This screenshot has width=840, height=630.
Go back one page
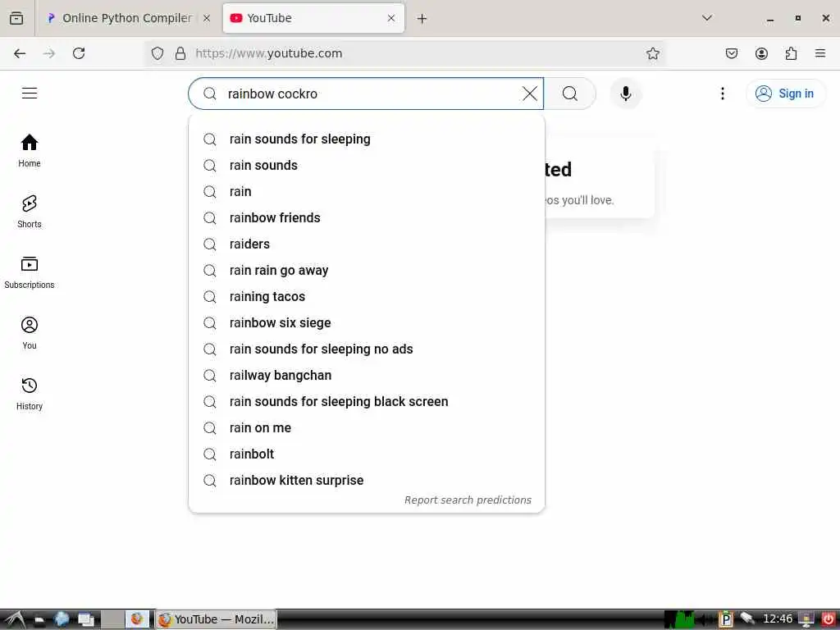pyautogui.click(x=20, y=53)
